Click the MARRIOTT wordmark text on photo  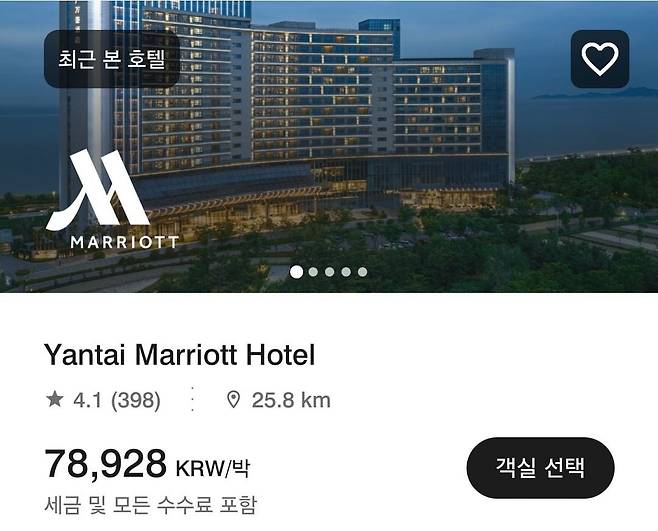[x=125, y=242]
